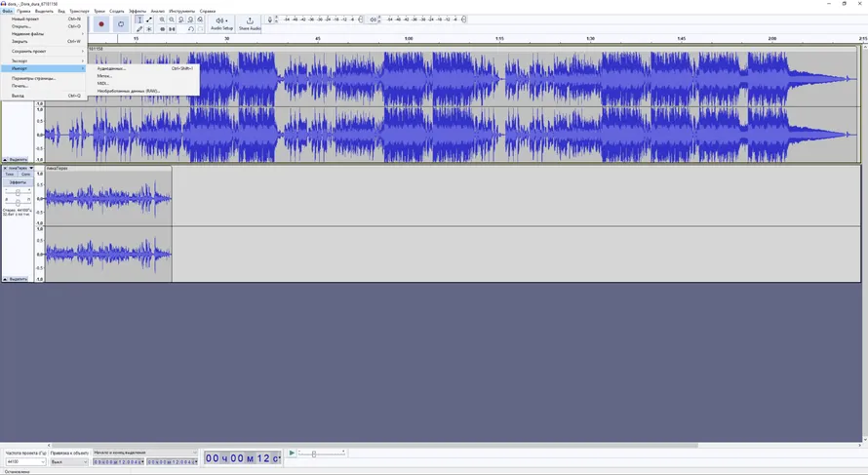This screenshot has height=475, width=868.
Task: Select the Envelope tool
Action: point(149,20)
